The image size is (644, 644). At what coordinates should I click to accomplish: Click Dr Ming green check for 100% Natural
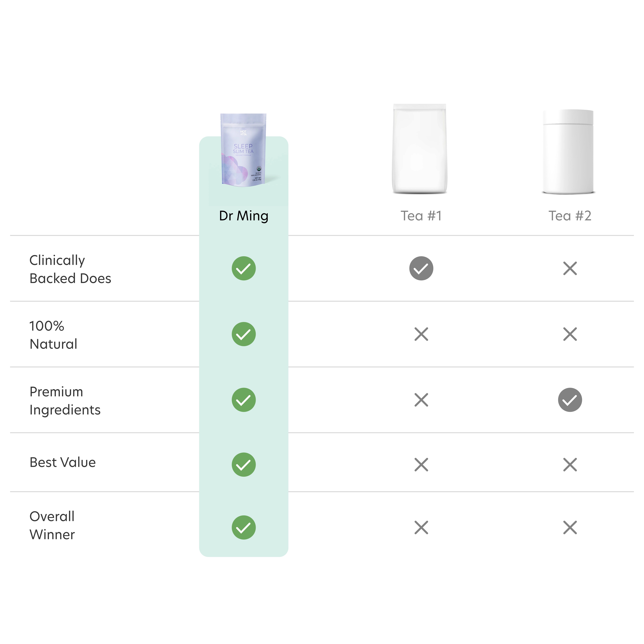[x=244, y=334]
